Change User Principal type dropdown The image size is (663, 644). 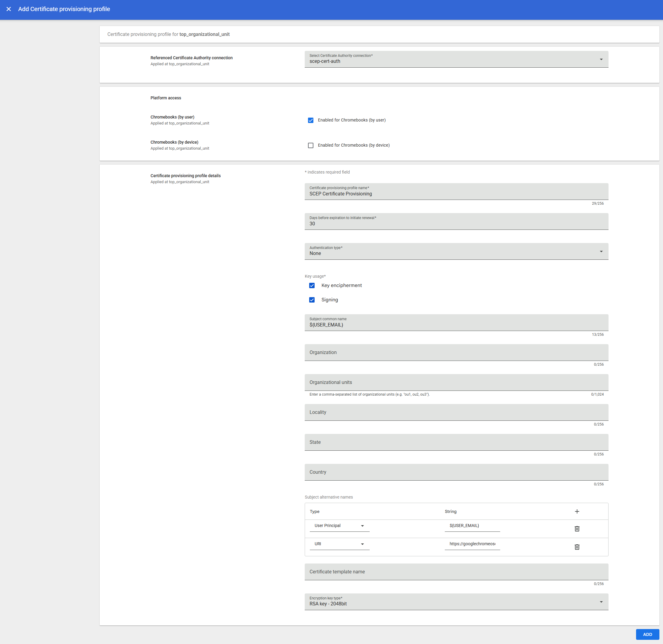click(339, 525)
